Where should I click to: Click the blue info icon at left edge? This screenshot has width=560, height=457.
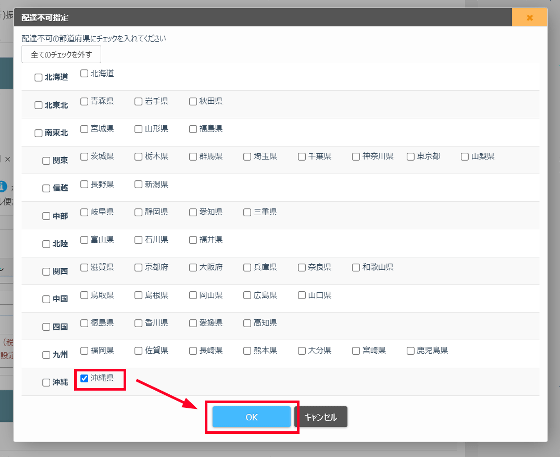(3, 186)
